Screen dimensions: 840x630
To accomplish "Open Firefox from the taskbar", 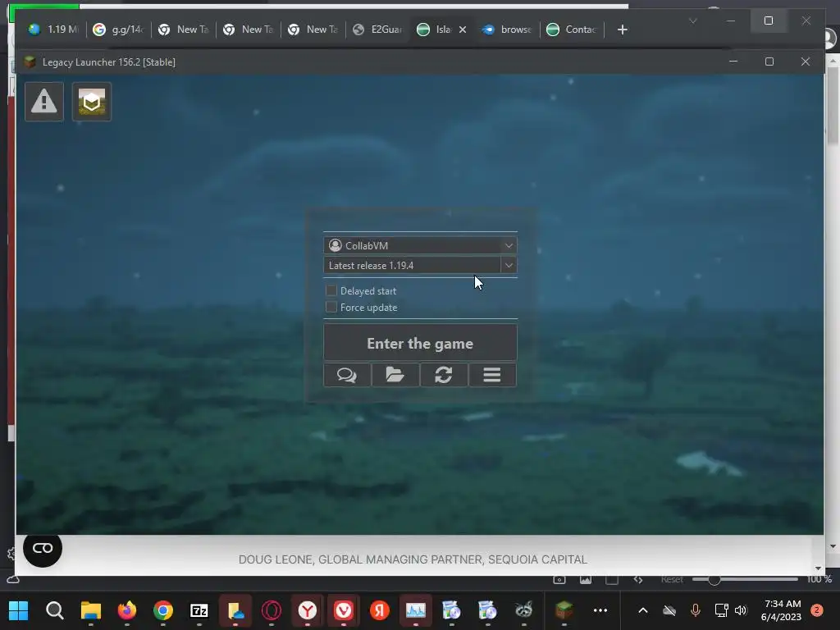I will point(126,610).
